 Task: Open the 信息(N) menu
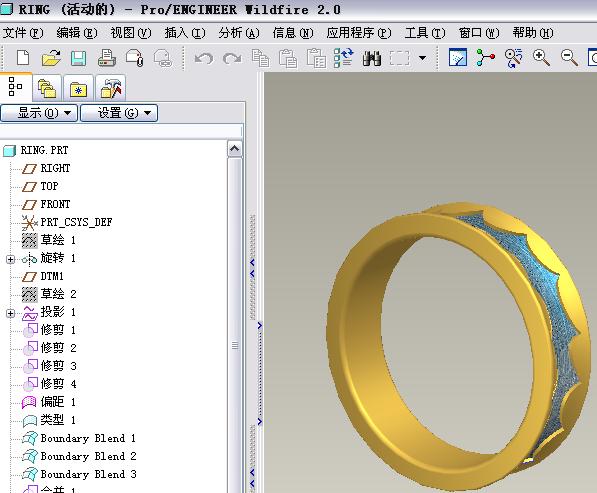click(293, 33)
